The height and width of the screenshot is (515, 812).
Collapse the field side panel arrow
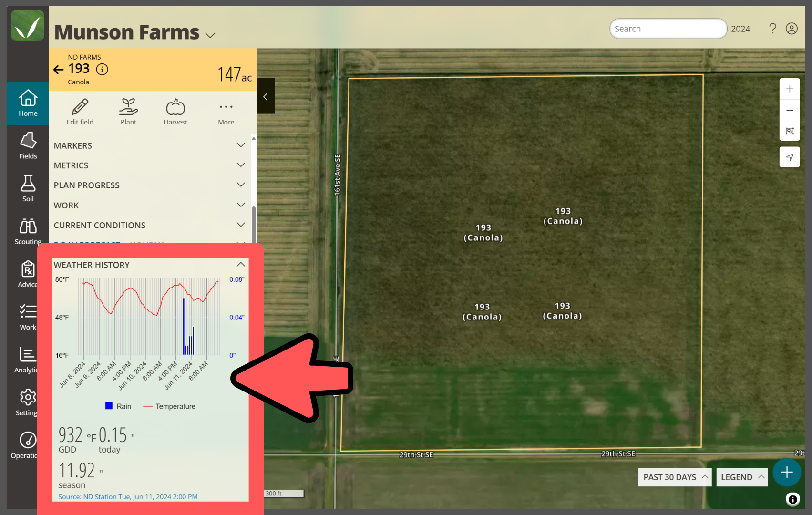tap(266, 96)
